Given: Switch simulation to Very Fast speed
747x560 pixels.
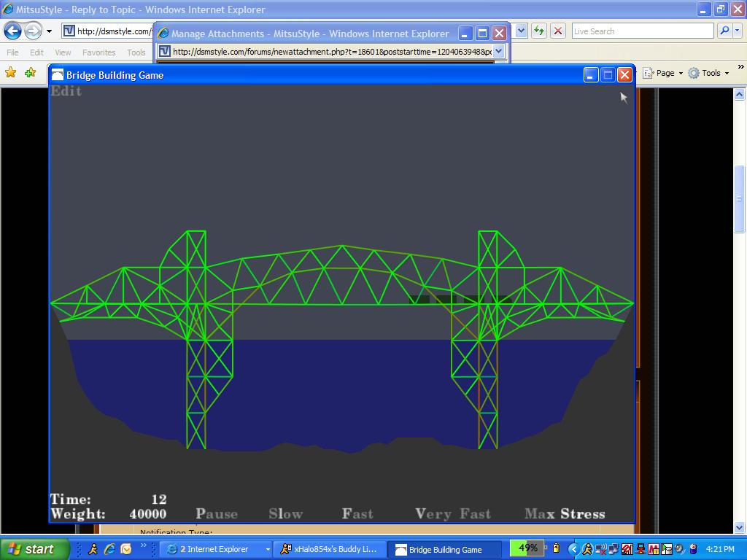Looking at the screenshot, I should (453, 514).
